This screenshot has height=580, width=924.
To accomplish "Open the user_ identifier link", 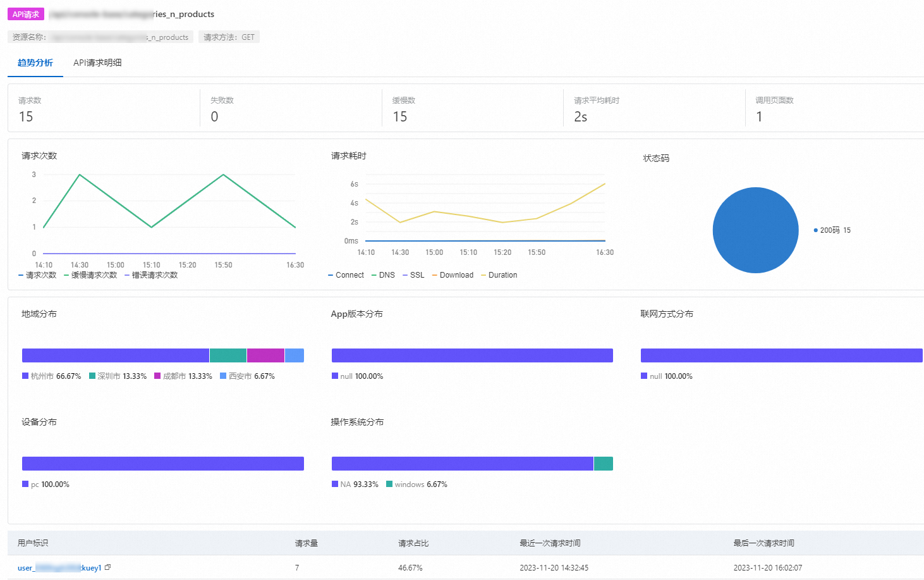I will tap(59, 568).
